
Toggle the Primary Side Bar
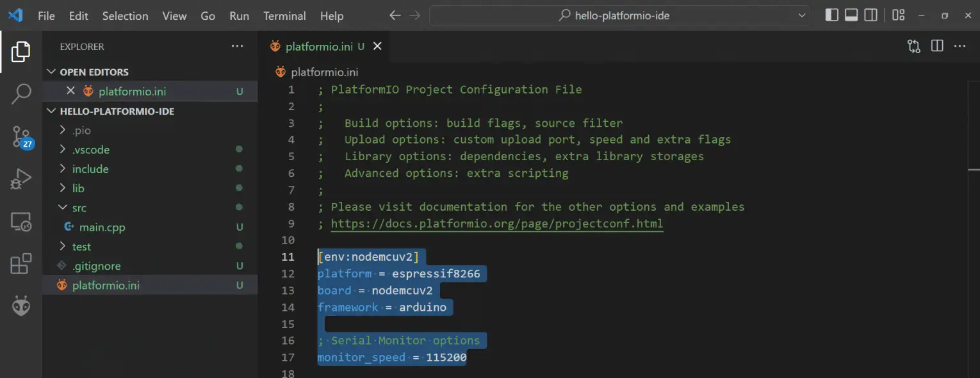[x=831, y=14]
